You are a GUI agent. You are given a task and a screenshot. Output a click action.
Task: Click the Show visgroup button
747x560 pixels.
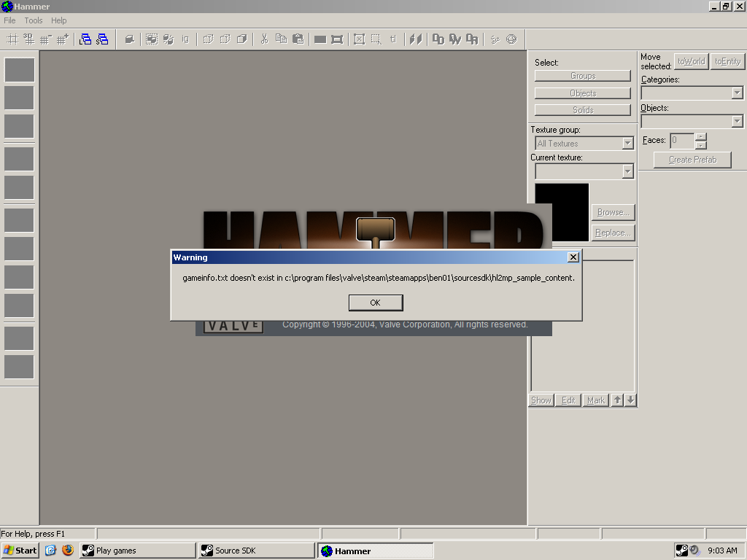541,400
